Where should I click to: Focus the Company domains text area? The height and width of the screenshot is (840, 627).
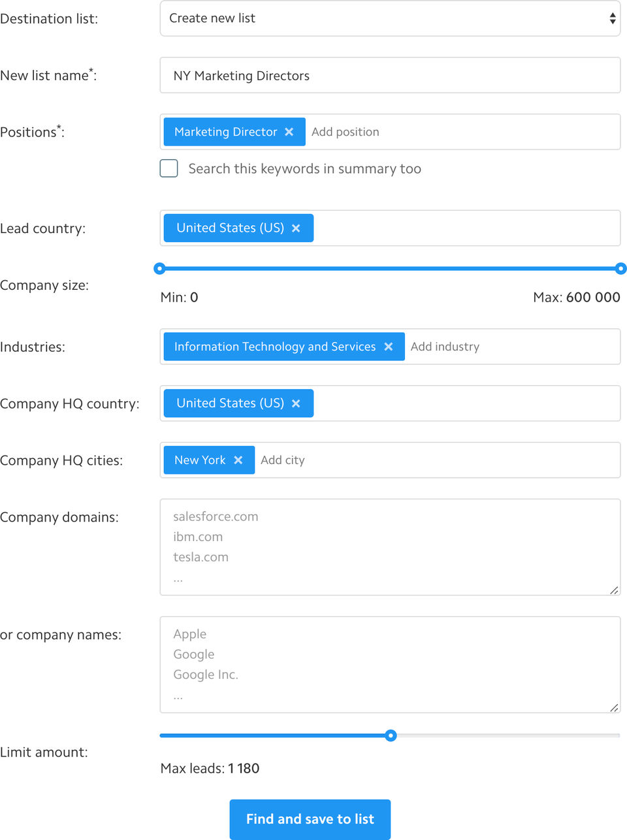390,547
